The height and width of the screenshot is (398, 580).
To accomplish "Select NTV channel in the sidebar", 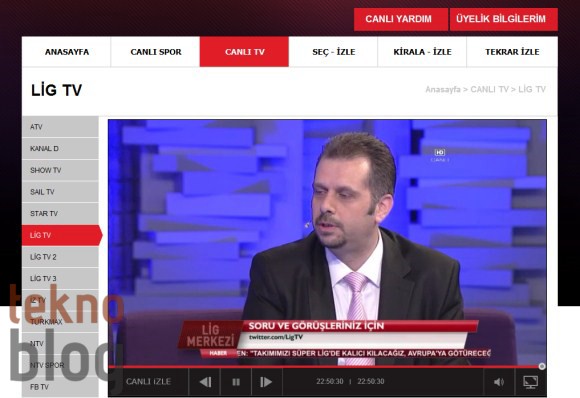I will coord(60,344).
